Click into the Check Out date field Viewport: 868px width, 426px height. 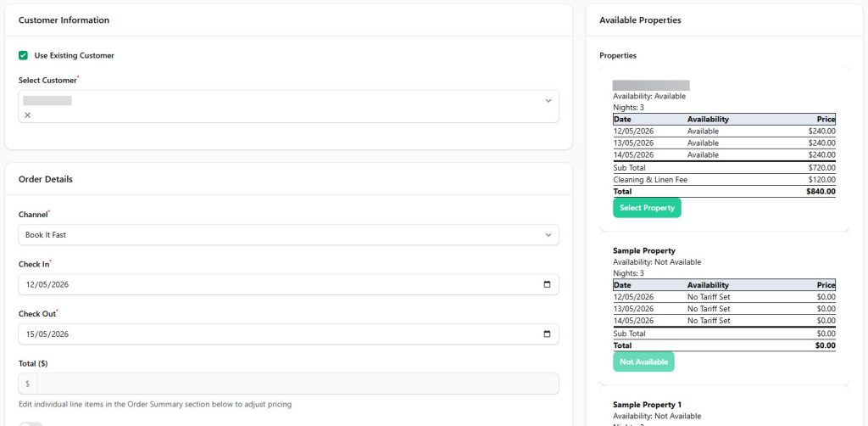(254, 334)
